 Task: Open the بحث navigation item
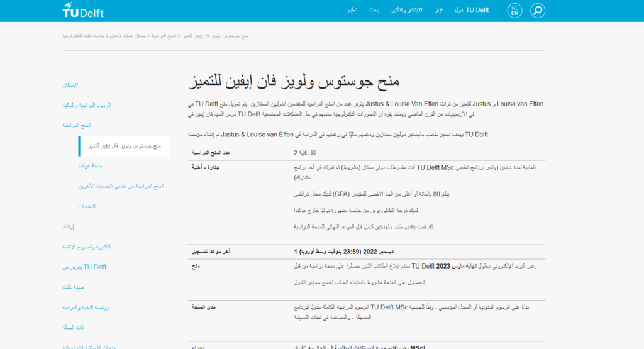click(x=374, y=10)
